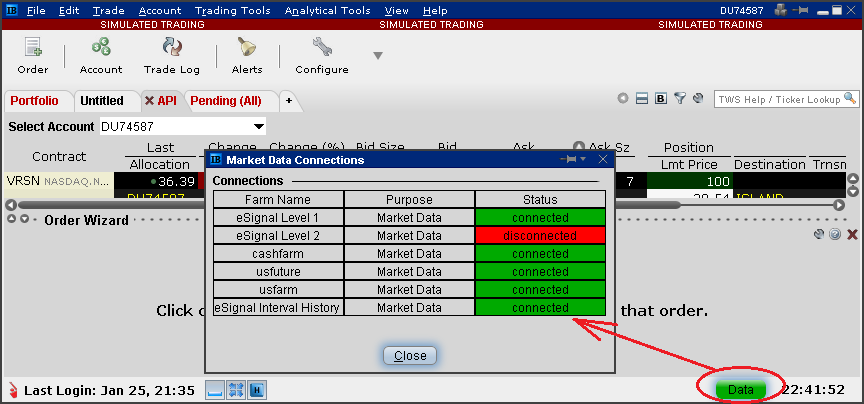Open the Edit menu
The width and height of the screenshot is (864, 404).
click(x=69, y=10)
